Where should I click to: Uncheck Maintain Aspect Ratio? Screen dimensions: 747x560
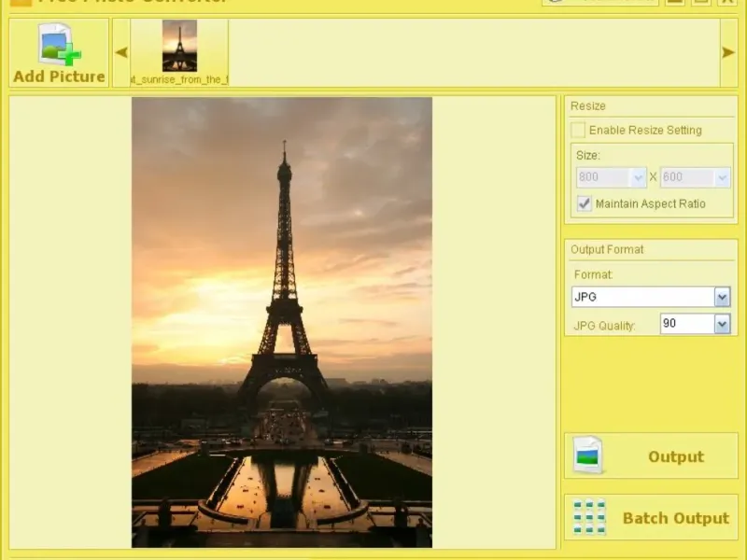coord(585,203)
